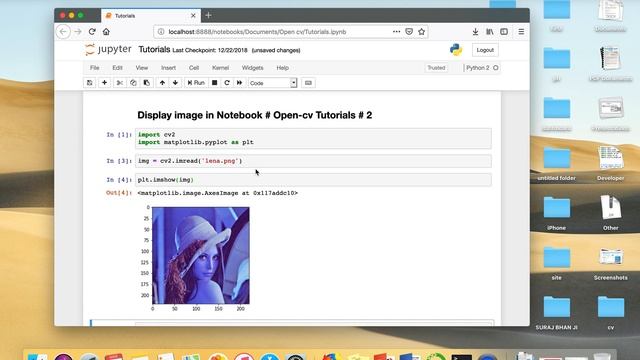Click the localhost URL address bar
Viewport: 640px width, 360px height.
coord(257,32)
